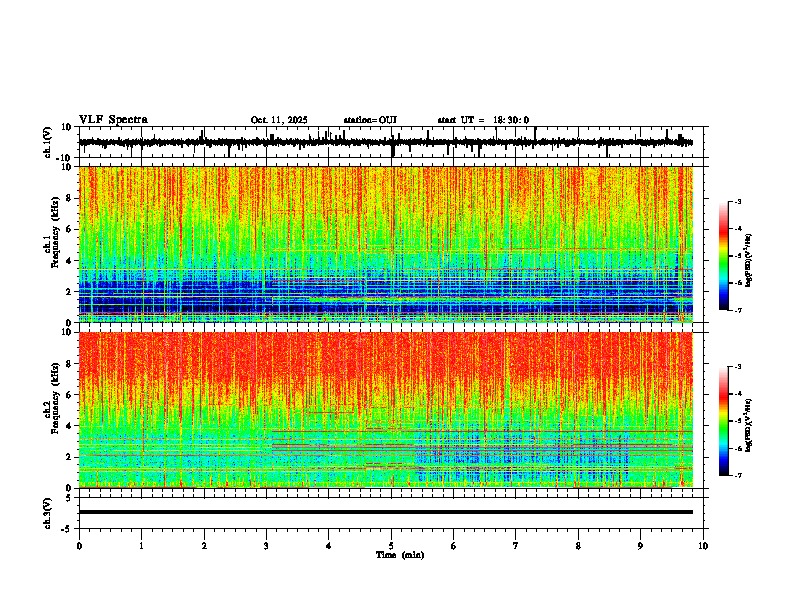Click the ch.1 color scale bar
Screen dimensions: 792x612
723,256
